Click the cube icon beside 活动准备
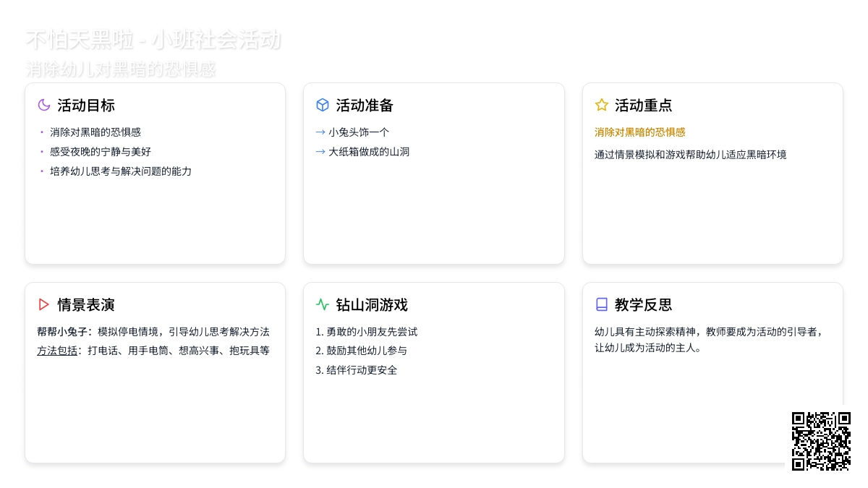Image resolution: width=868 pixels, height=488 pixels. click(323, 105)
